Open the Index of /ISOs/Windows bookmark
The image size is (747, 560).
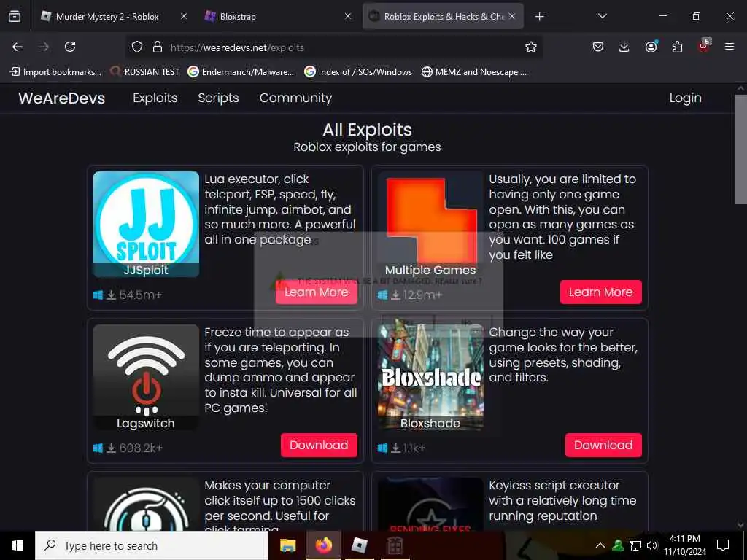[x=358, y=72]
